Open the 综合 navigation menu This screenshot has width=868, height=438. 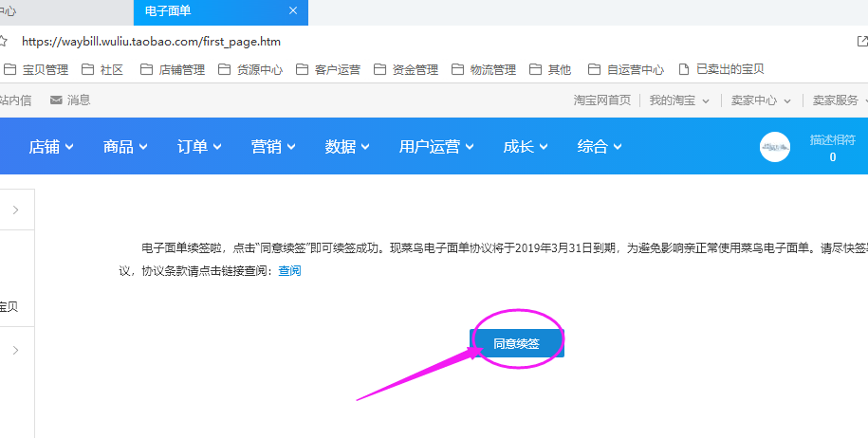600,147
